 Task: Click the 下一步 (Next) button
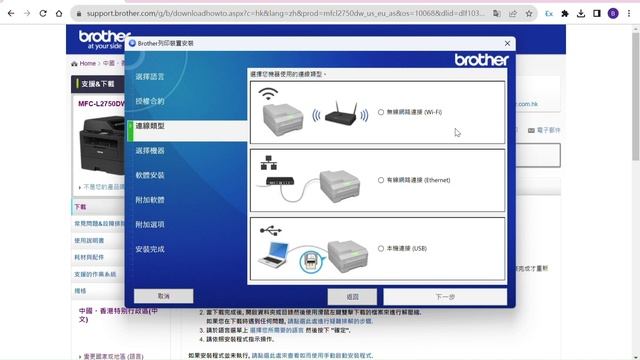[445, 297]
